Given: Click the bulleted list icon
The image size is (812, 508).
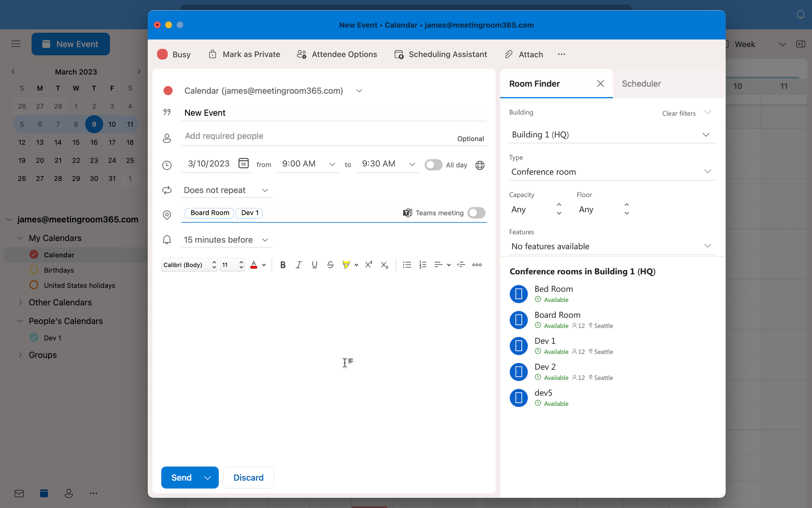Looking at the screenshot, I should click(x=406, y=265).
